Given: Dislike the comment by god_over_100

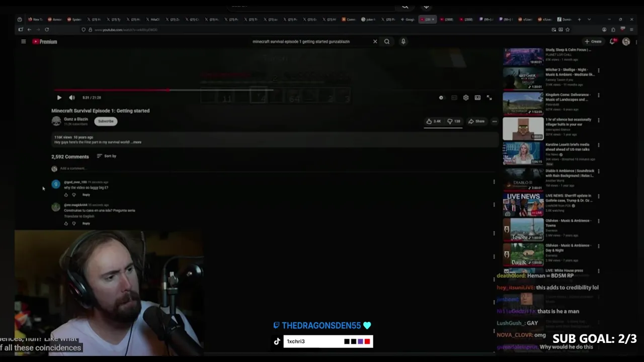Looking at the screenshot, I should tap(74, 195).
